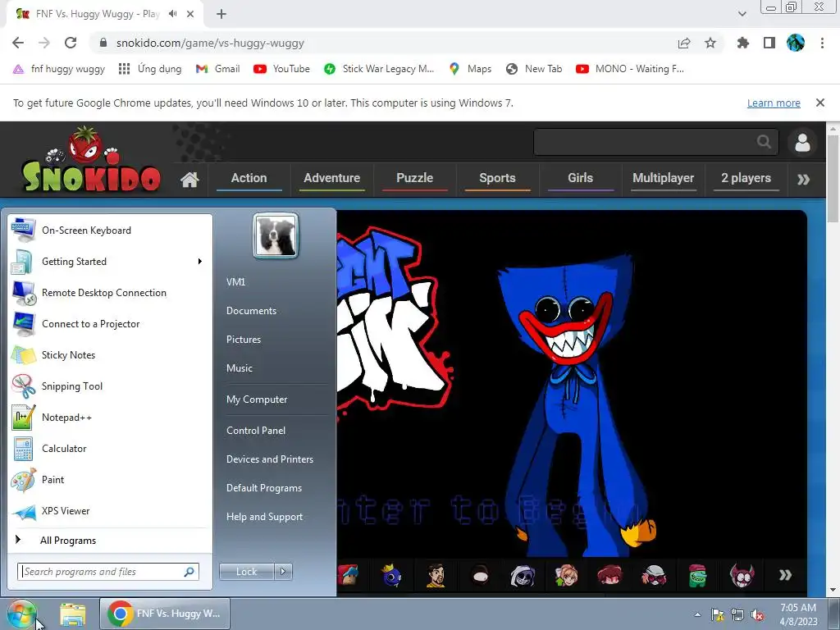Open shutdown options arrow next to Lock
840x630 pixels.
point(283,572)
